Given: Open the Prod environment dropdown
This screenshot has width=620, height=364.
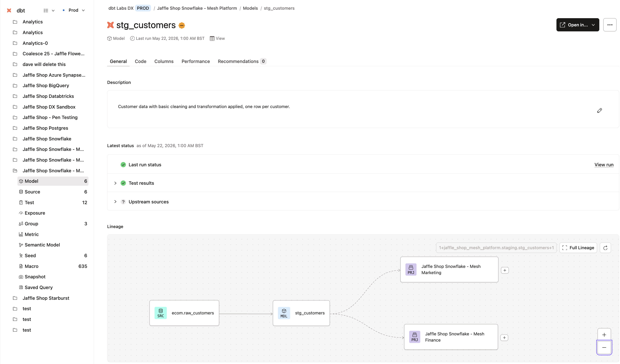Looking at the screenshot, I should click(x=74, y=10).
